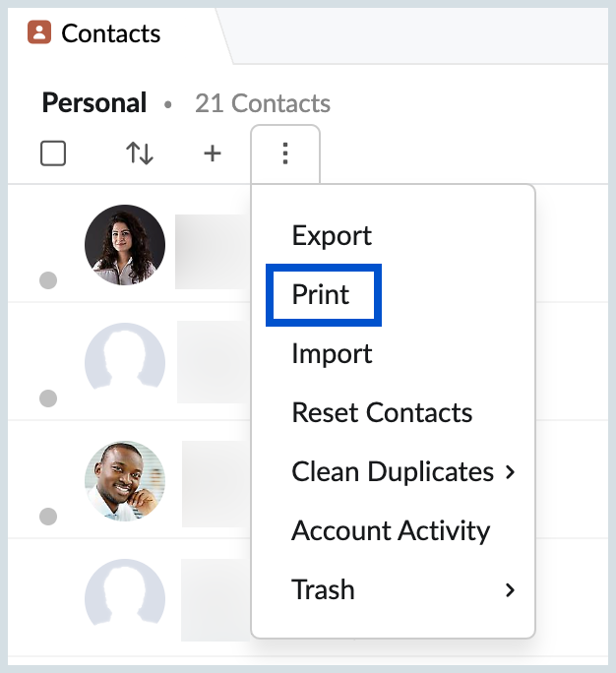616x673 pixels.
Task: Choose Import from the options menu
Action: pyautogui.click(x=332, y=354)
